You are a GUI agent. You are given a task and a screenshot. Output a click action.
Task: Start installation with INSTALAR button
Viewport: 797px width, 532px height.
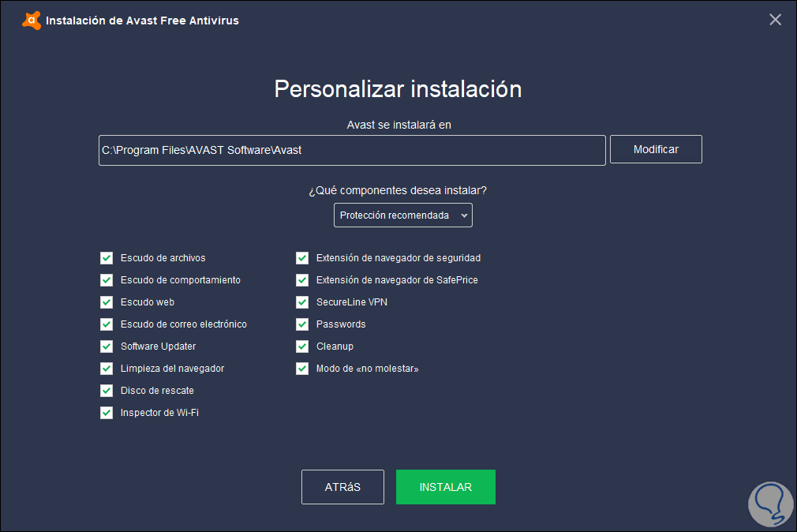click(446, 487)
